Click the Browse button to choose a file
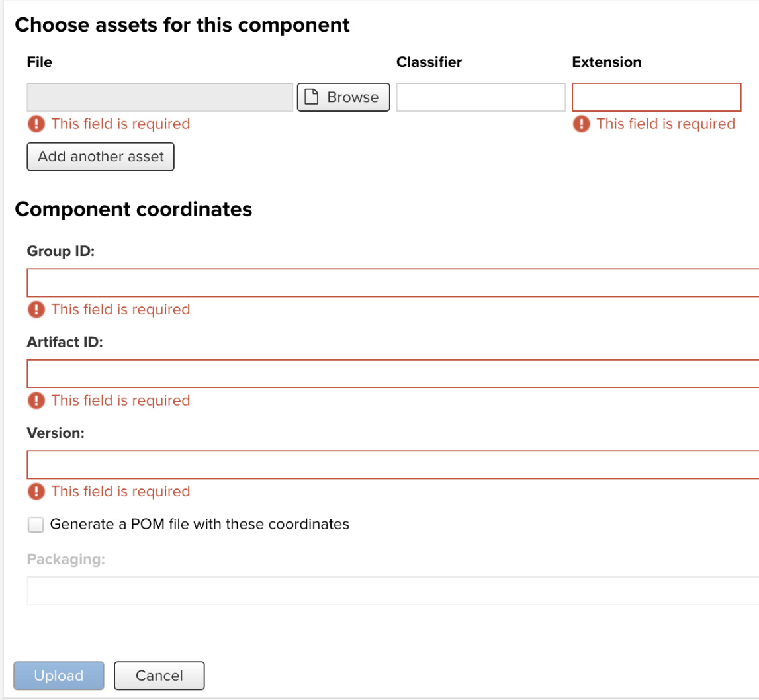This screenshot has width=759, height=700. coord(343,97)
